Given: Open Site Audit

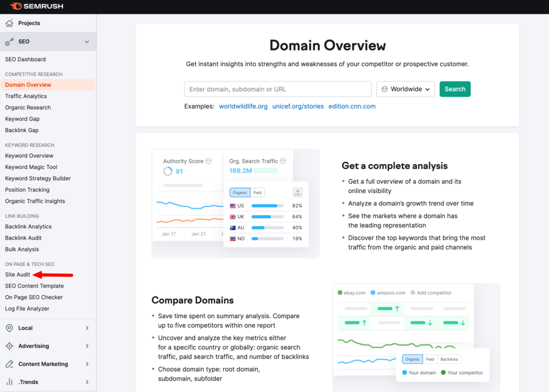Looking at the screenshot, I should (x=18, y=275).
